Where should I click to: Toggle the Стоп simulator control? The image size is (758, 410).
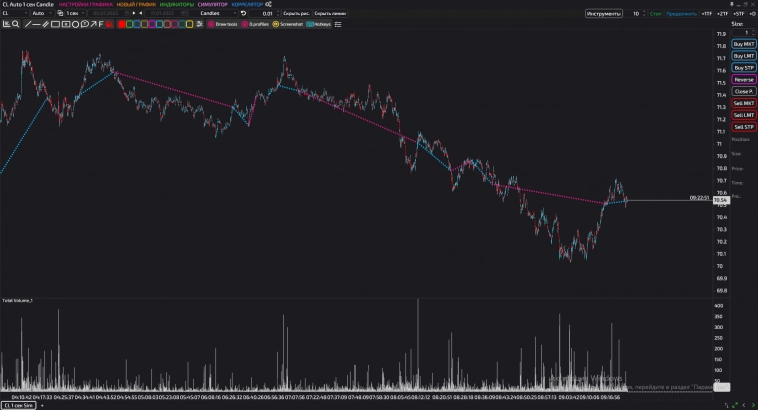(x=655, y=14)
